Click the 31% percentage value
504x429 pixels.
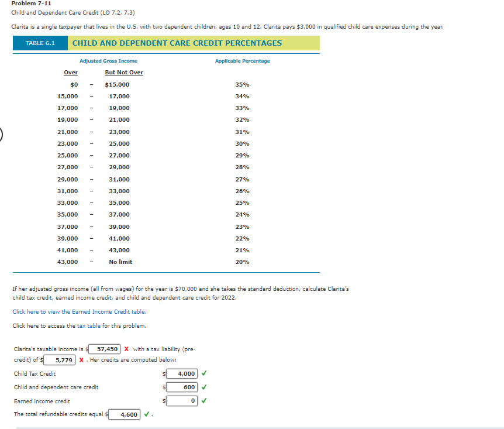(x=243, y=132)
